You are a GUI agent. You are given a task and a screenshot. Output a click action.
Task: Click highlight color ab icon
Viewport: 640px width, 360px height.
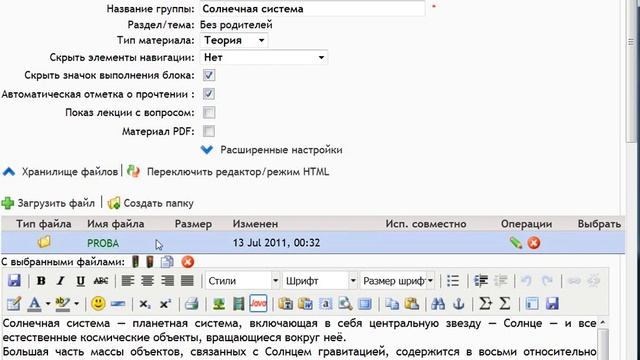click(62, 304)
